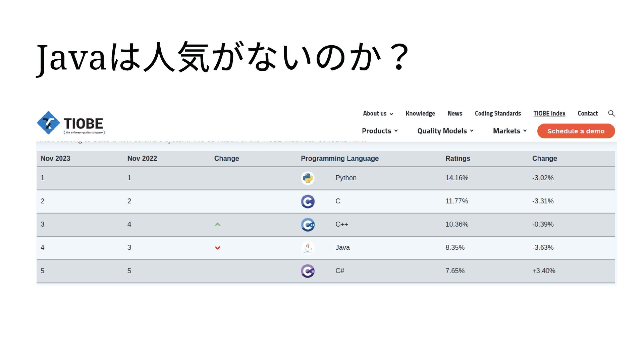Click the Nov 2023 column header

(55, 159)
